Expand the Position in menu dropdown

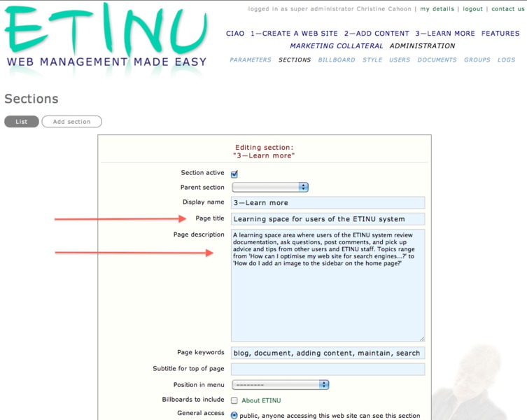click(x=280, y=385)
